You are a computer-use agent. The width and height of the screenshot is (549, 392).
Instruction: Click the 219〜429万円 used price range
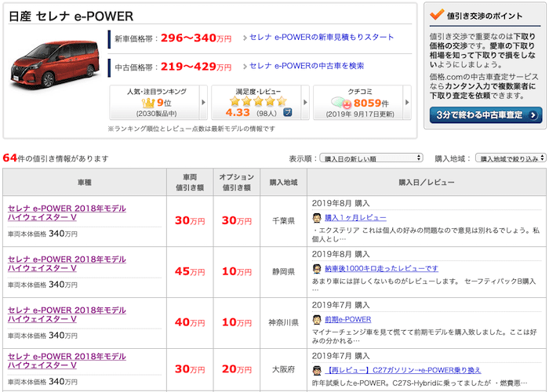point(196,67)
